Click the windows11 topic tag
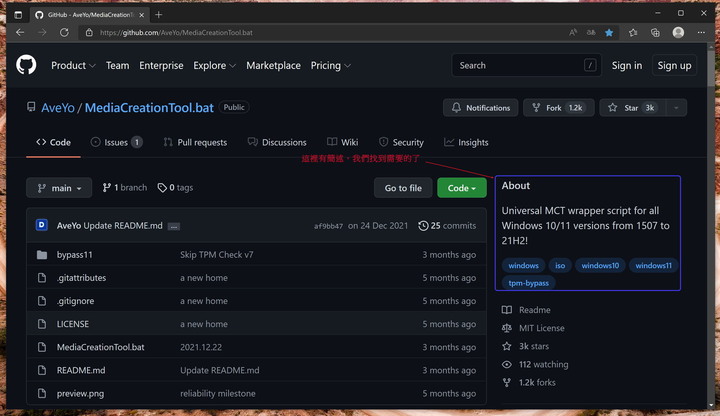Viewport: 720px width, 416px height. (653, 265)
